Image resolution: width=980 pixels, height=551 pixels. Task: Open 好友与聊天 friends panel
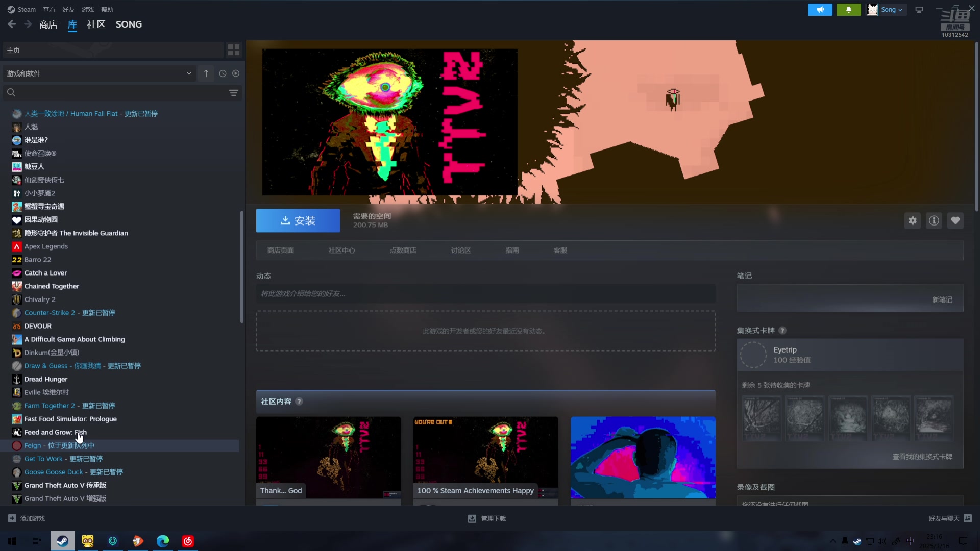click(950, 518)
